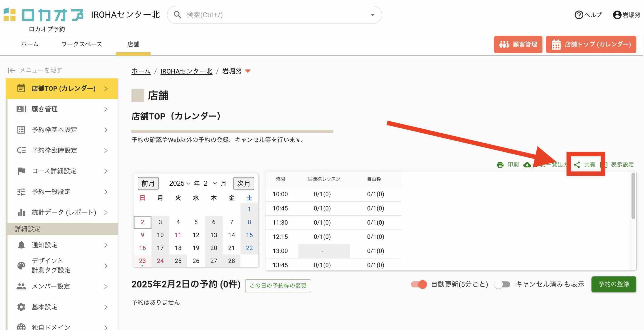Screen dimensions: 644x330
Task: Expand the search box dropdown arrow
Action: [x=372, y=15]
